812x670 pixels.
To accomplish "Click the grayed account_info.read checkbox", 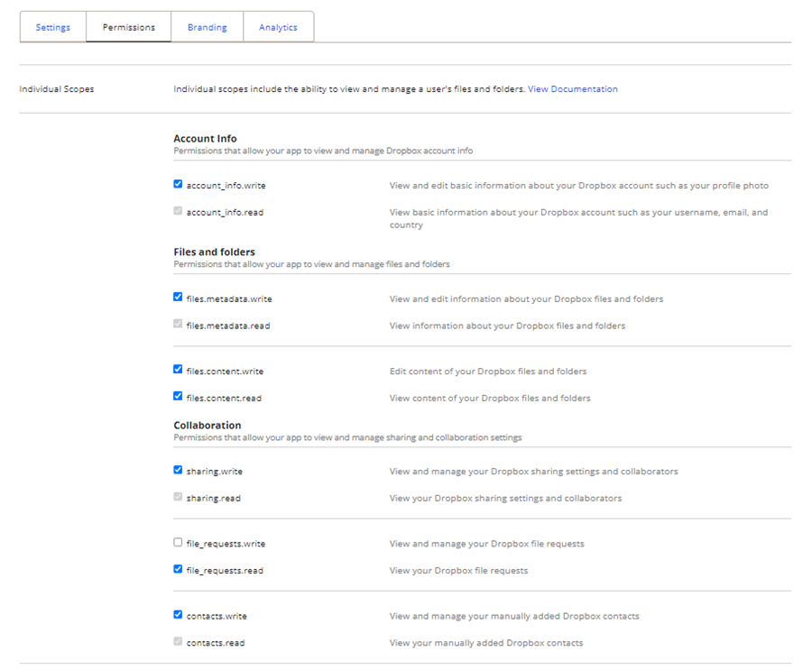I will [178, 212].
